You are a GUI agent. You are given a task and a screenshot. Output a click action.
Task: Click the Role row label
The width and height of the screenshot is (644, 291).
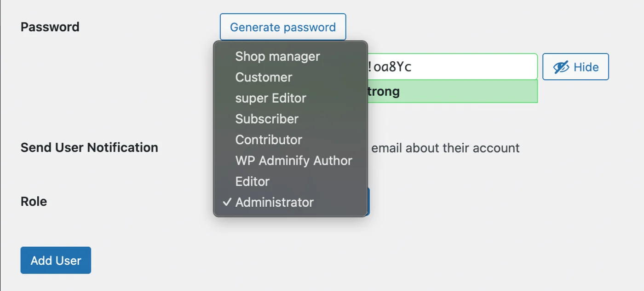pyautogui.click(x=34, y=201)
